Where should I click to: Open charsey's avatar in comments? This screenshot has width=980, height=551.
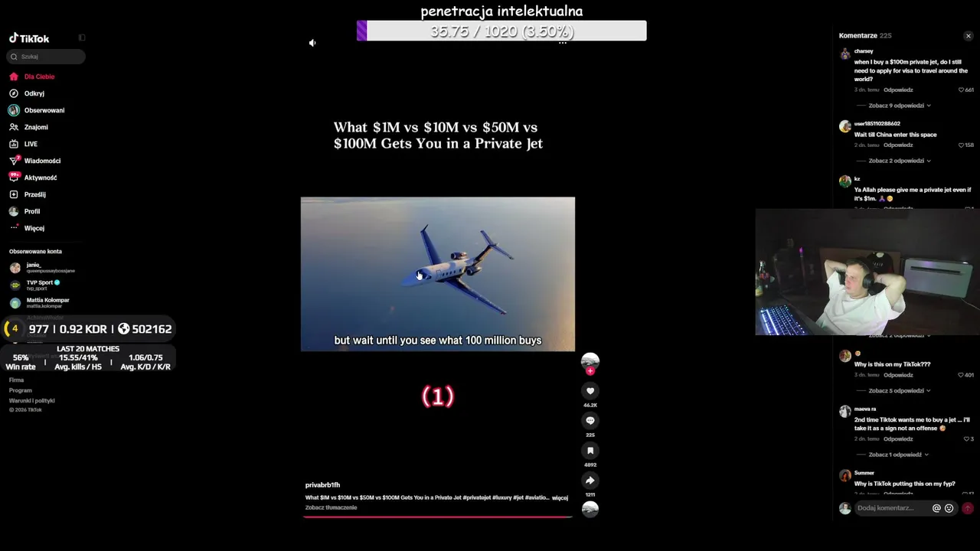[x=845, y=54]
